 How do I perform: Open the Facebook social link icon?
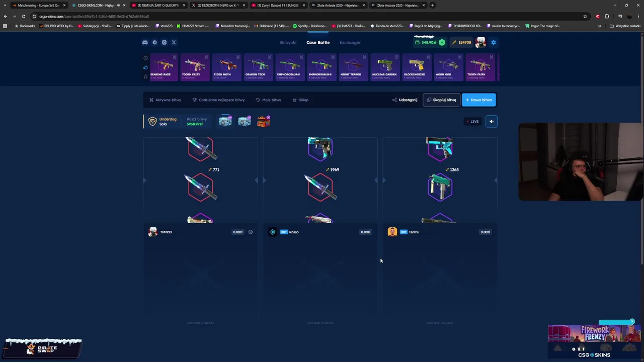[x=154, y=42]
